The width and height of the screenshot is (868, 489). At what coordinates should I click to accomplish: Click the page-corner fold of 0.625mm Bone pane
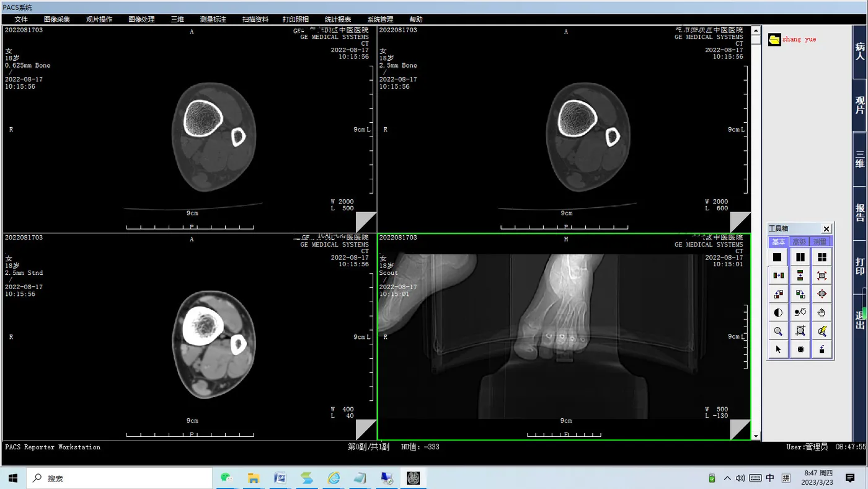coord(366,222)
